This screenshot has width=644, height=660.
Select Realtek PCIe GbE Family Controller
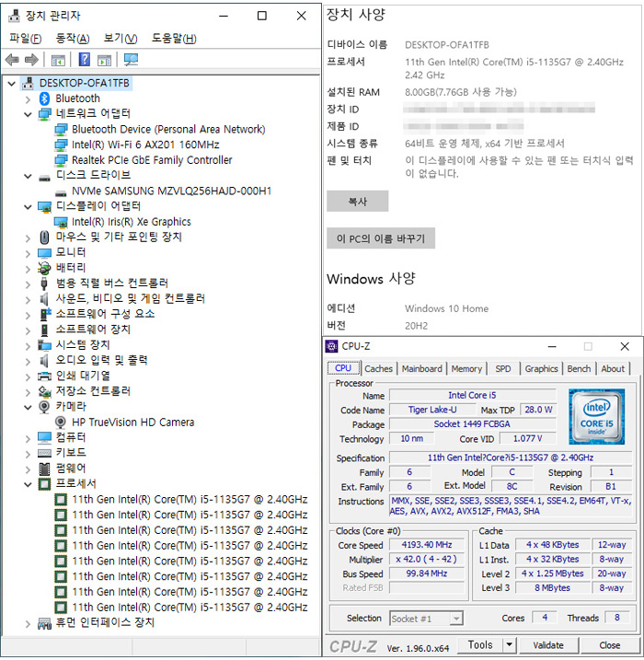(152, 160)
